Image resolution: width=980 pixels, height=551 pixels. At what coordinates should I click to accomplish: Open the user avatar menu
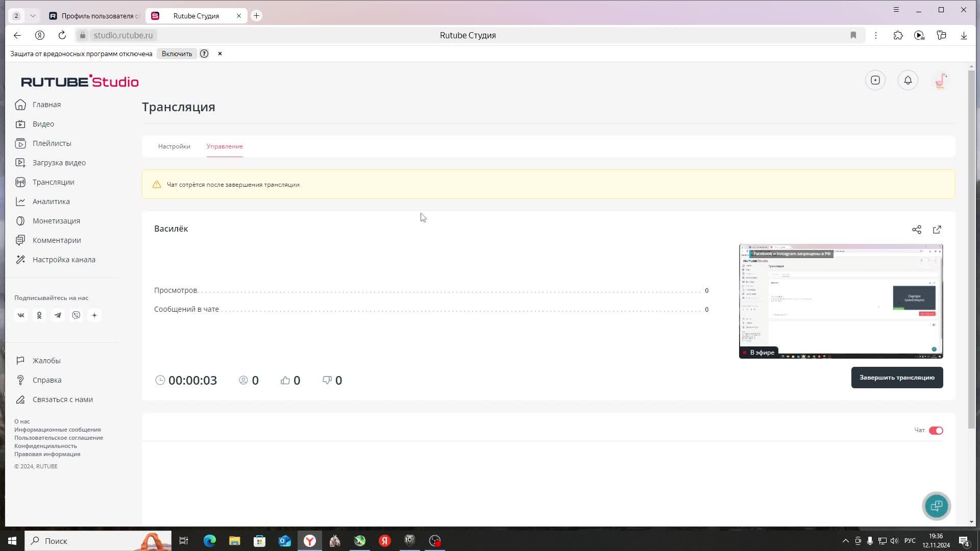pyautogui.click(x=940, y=81)
